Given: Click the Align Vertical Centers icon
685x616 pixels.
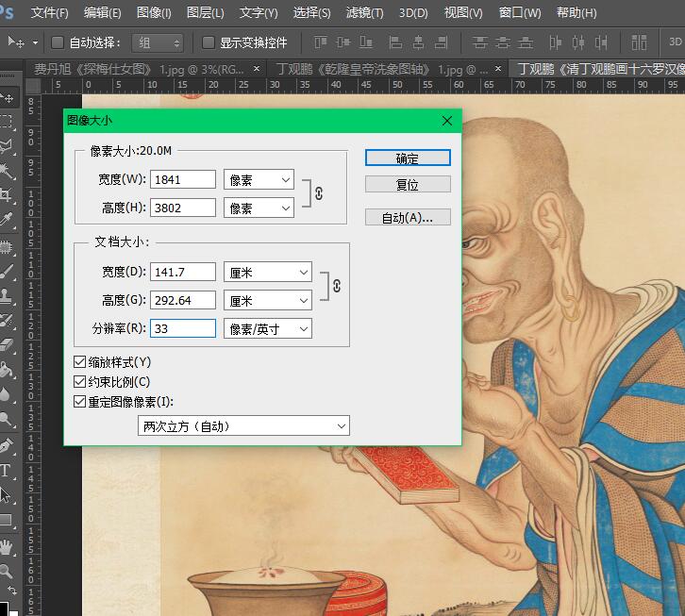Looking at the screenshot, I should (343, 42).
